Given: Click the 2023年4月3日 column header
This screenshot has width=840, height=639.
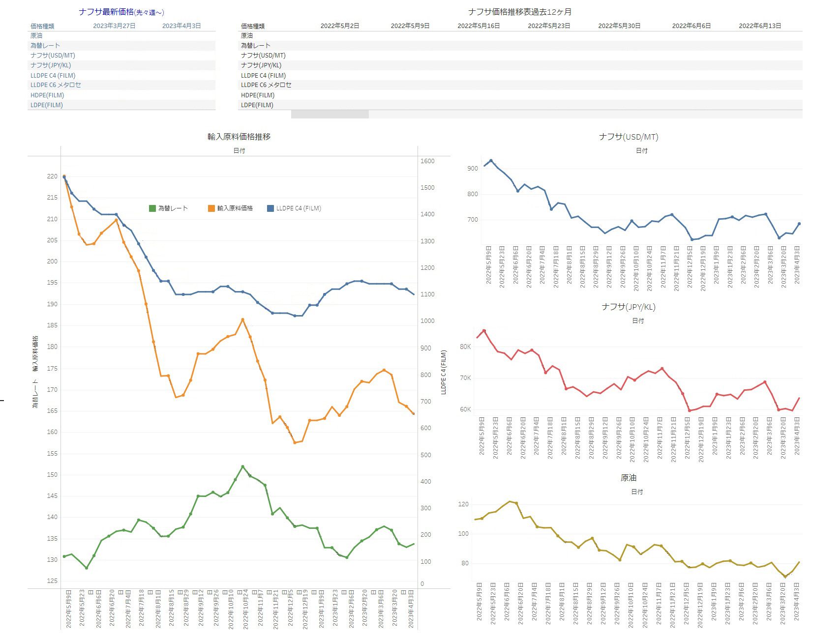Looking at the screenshot, I should click(181, 26).
